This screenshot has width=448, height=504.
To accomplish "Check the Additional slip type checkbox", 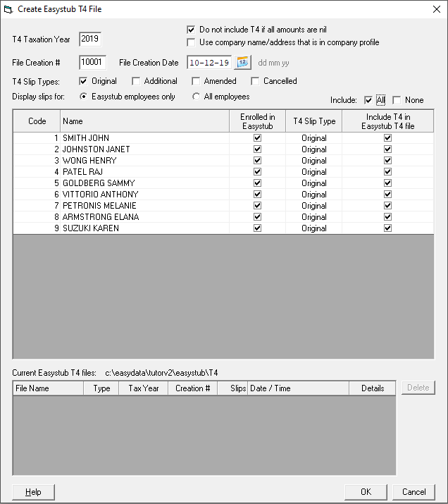I will (x=136, y=81).
